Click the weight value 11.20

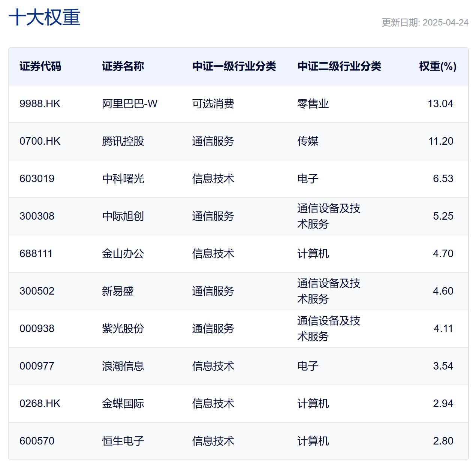[x=441, y=141]
